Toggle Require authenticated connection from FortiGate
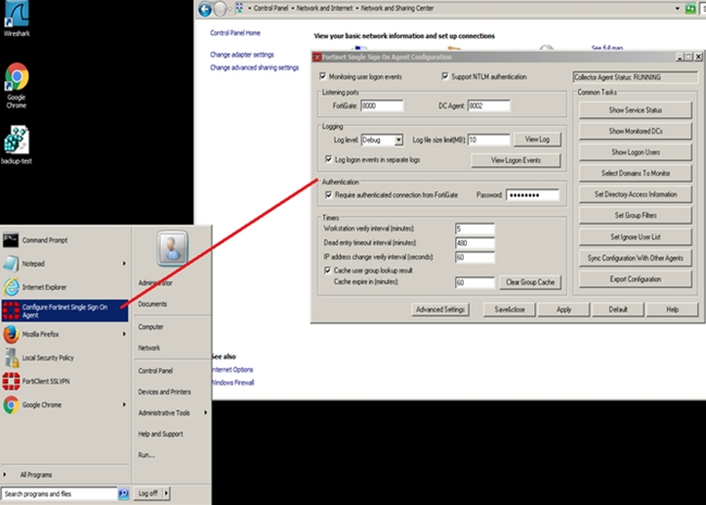The width and height of the screenshot is (706, 505). click(329, 194)
